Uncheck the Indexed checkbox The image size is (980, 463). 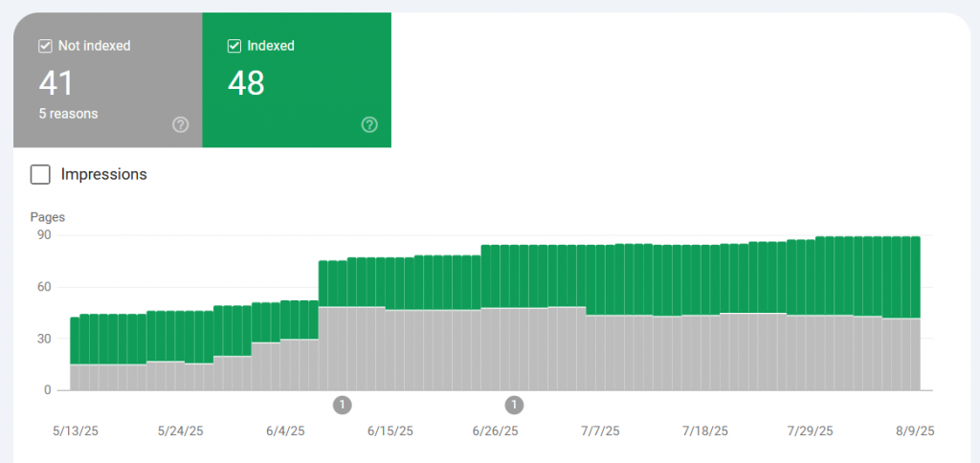pos(234,46)
